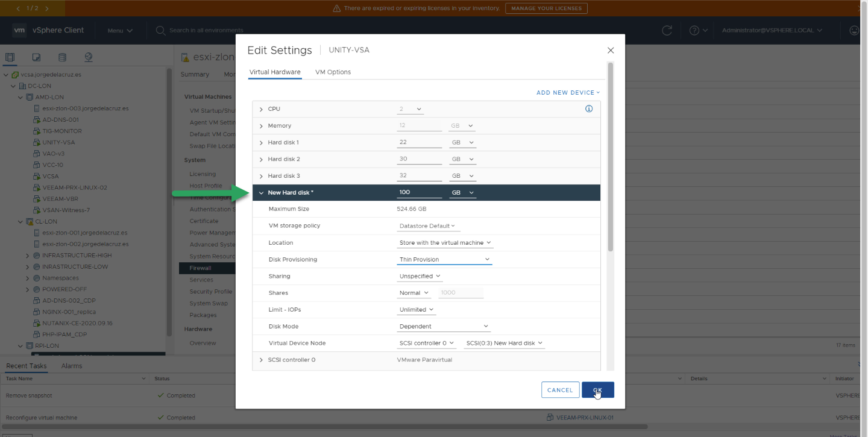Select VSAN-Witness-7 VM in tree
Screen dimensions: 868x437
(x=66, y=210)
